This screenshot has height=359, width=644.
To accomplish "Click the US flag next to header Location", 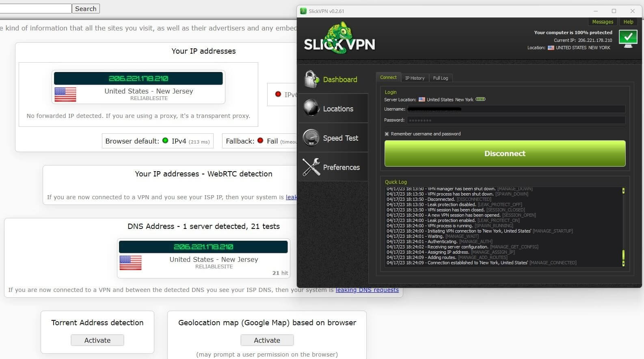I will click(x=551, y=48).
